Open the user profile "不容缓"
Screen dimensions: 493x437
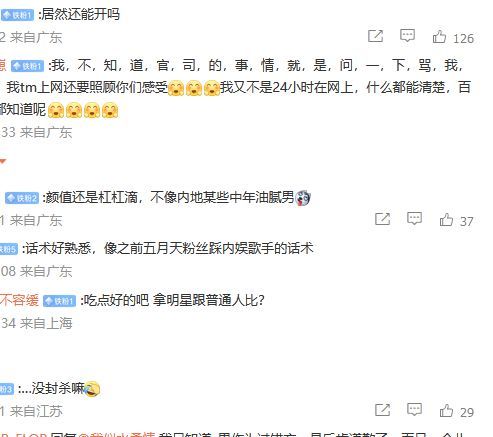(x=19, y=300)
